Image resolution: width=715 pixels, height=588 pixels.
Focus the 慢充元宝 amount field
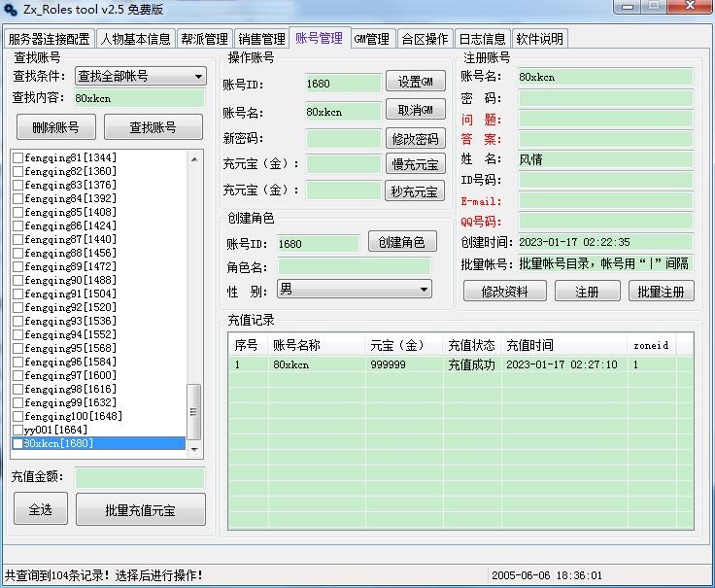pyautogui.click(x=343, y=163)
